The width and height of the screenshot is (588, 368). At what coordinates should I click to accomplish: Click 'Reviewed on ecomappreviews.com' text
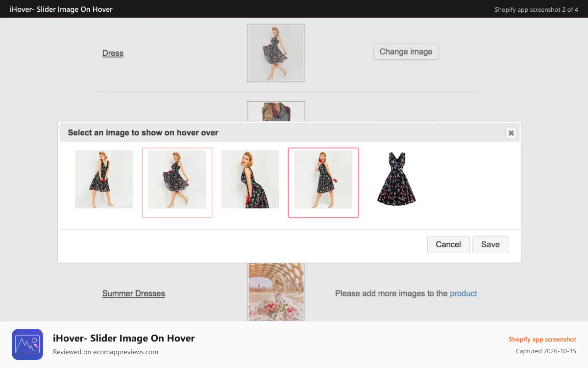(105, 352)
